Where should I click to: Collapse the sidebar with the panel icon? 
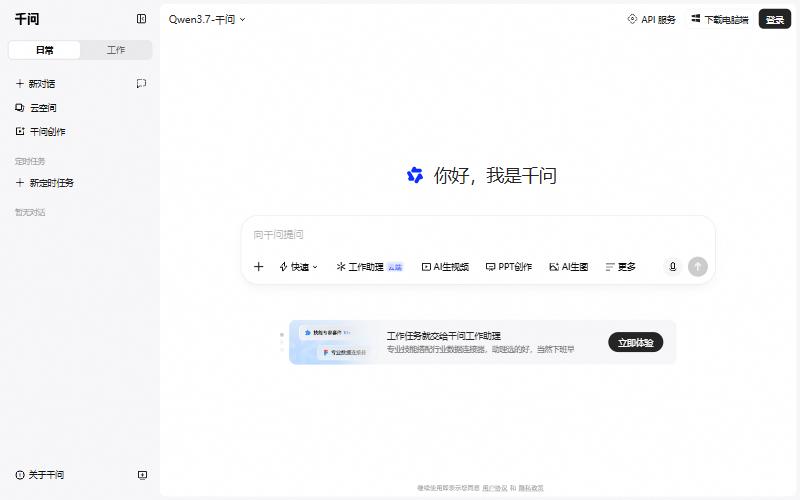coord(141,19)
